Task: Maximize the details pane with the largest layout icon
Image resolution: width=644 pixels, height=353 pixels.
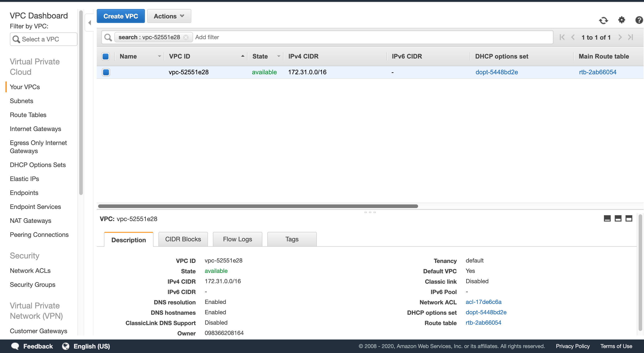Action: (x=629, y=218)
